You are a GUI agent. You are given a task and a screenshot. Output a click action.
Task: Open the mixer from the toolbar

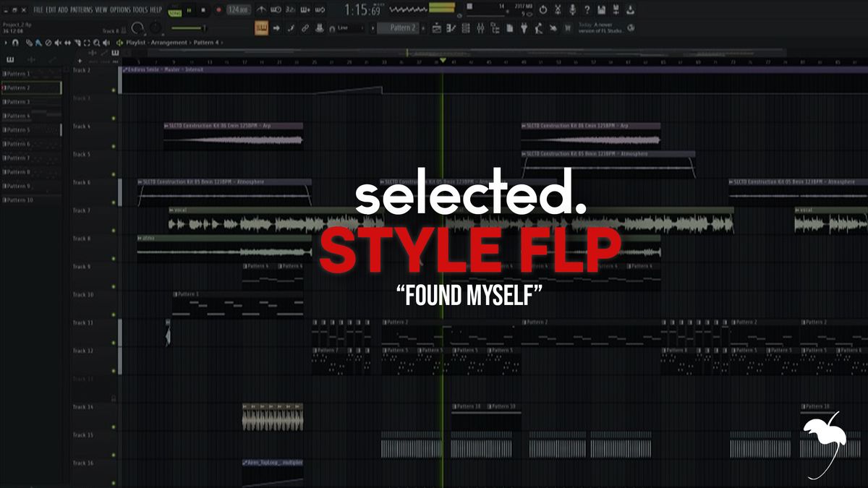(x=480, y=28)
